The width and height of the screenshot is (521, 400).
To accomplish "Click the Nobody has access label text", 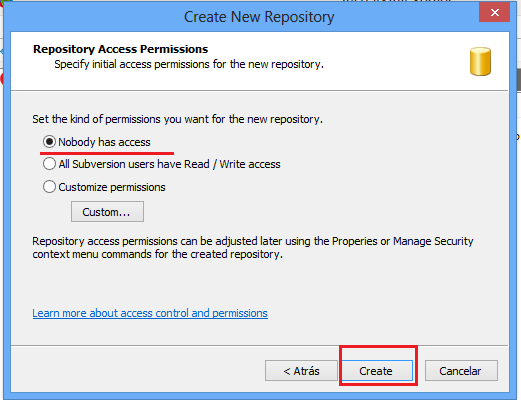I will point(104,142).
